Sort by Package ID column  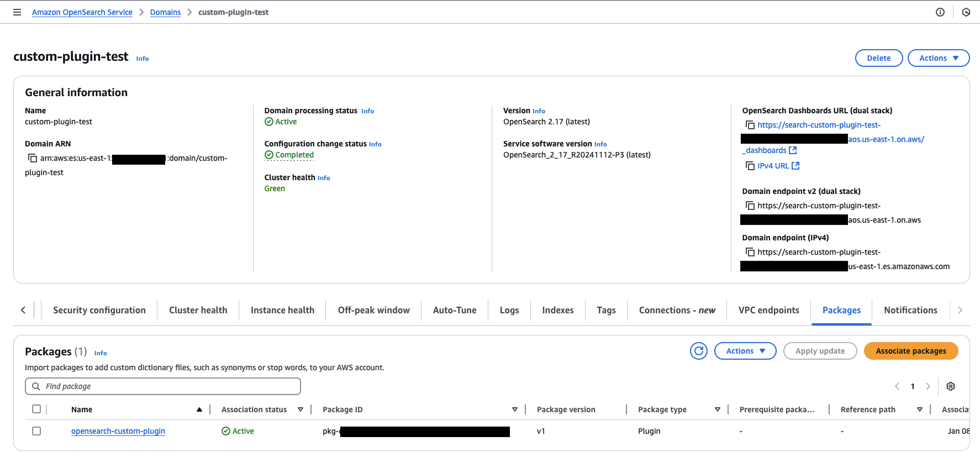pos(515,409)
